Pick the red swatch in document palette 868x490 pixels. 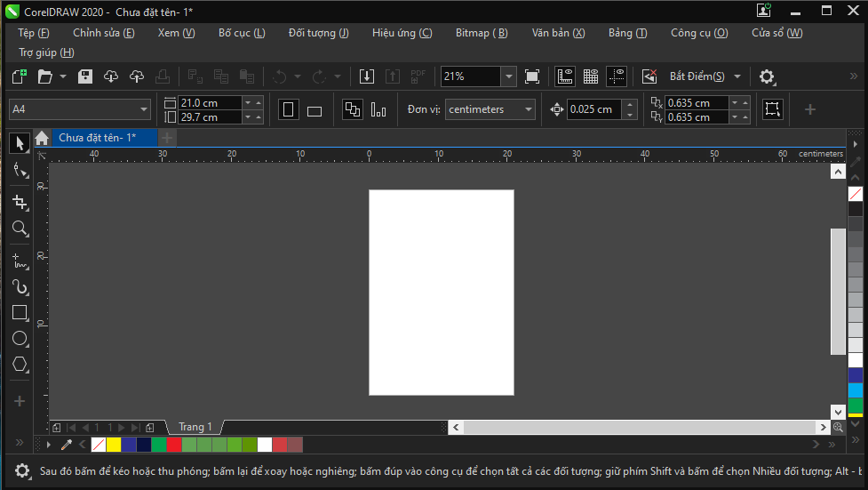174,445
